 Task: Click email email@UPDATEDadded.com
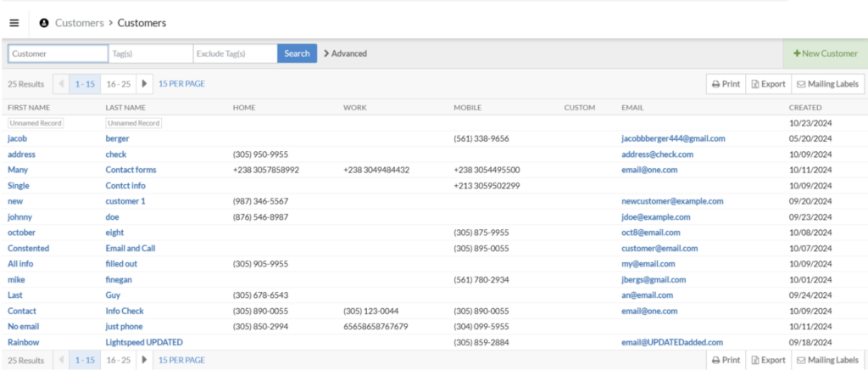672,342
